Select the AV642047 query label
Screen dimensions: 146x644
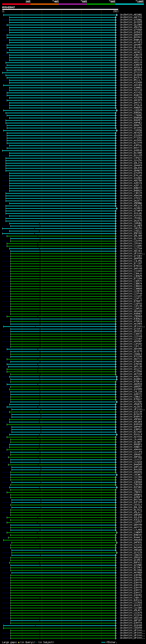[8, 7]
